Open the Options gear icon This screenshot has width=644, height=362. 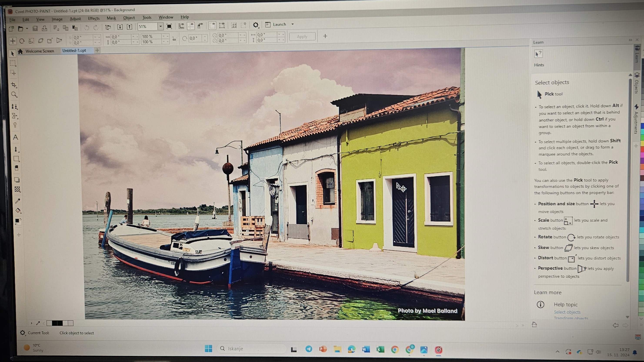point(255,25)
